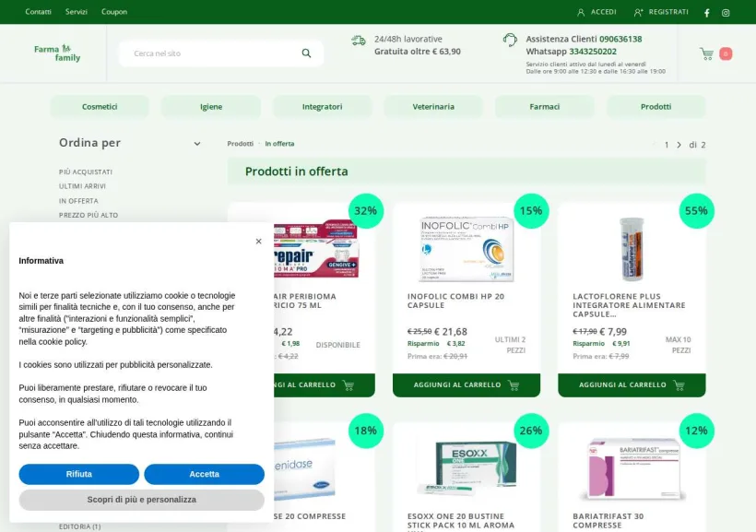The width and height of the screenshot is (756, 532).
Task: Open the Facebook page icon
Action: coord(707,13)
